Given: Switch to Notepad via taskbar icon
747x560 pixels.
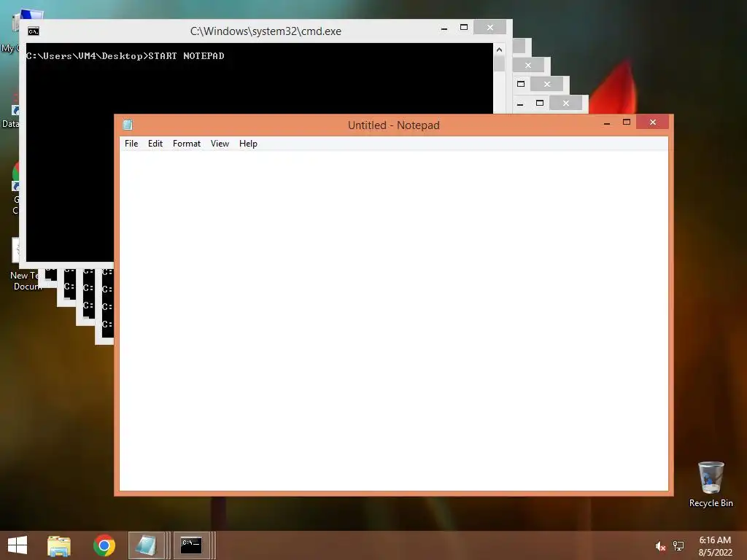Looking at the screenshot, I should 147,545.
